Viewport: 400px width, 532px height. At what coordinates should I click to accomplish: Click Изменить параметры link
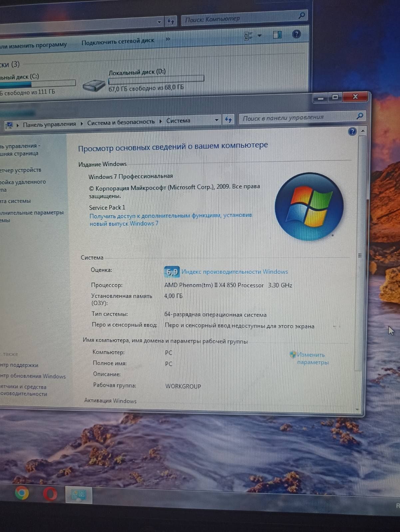[313, 358]
